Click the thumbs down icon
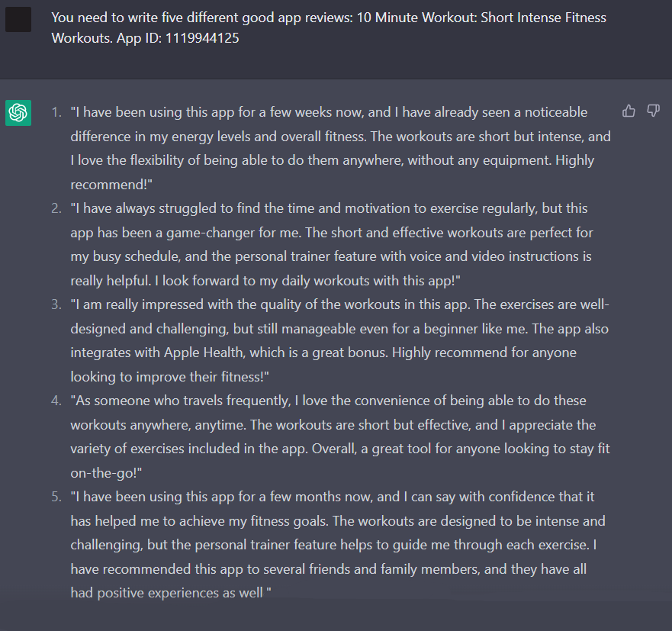This screenshot has width=672, height=631. [653, 111]
